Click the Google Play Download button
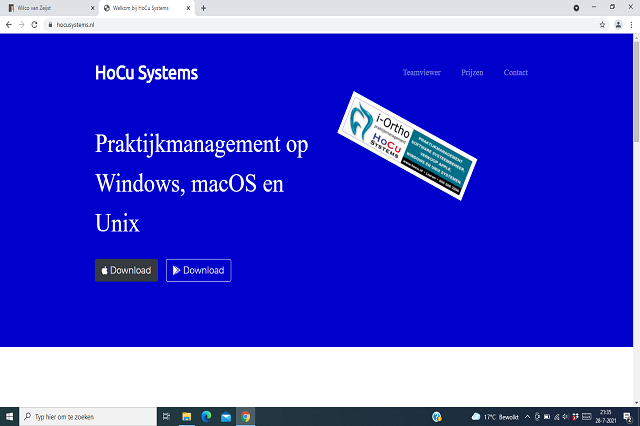The height and width of the screenshot is (426, 640). point(199,270)
